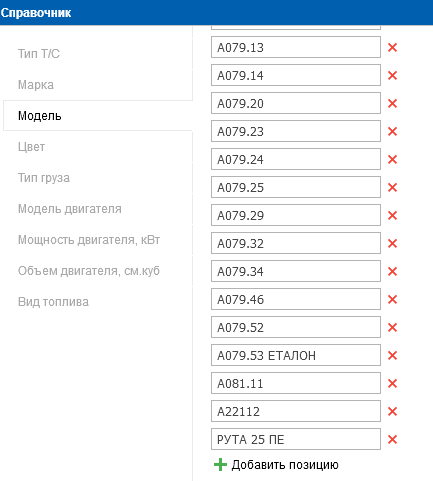
Task: Go to Вид топлива tab
Action: (53, 302)
